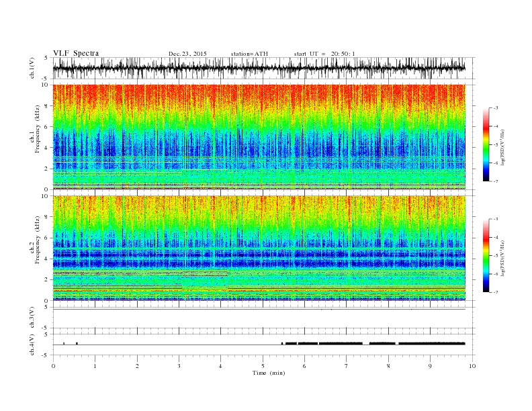This screenshot has height=411, width=532.
Task: Click the time axis tick label "6"
Action: [304, 366]
